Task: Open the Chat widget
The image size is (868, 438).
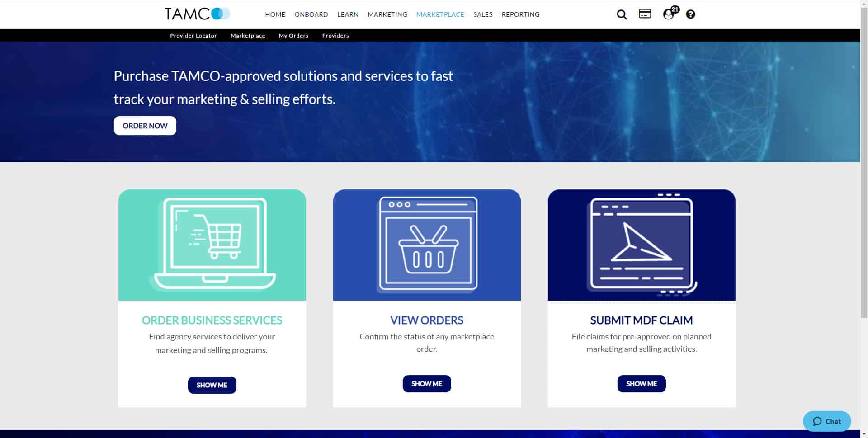Action: (826, 421)
